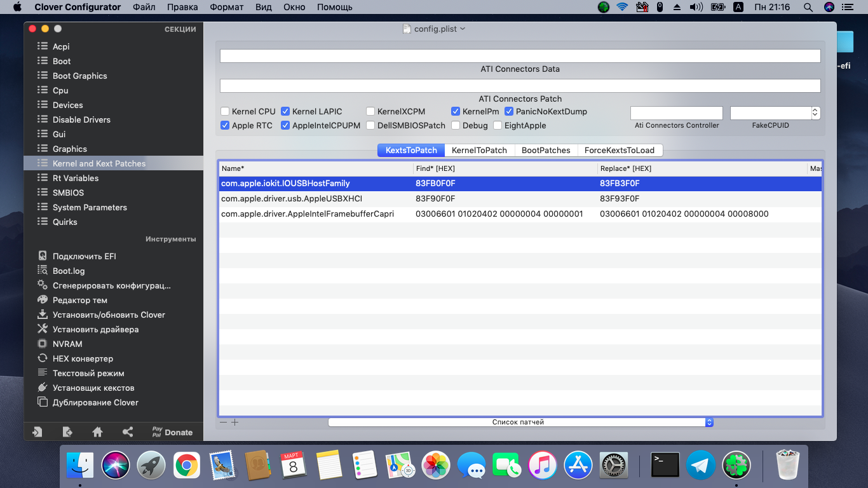868x488 pixels.
Task: Open the Сгенерировать конфигурацию tool
Action: pos(111,285)
